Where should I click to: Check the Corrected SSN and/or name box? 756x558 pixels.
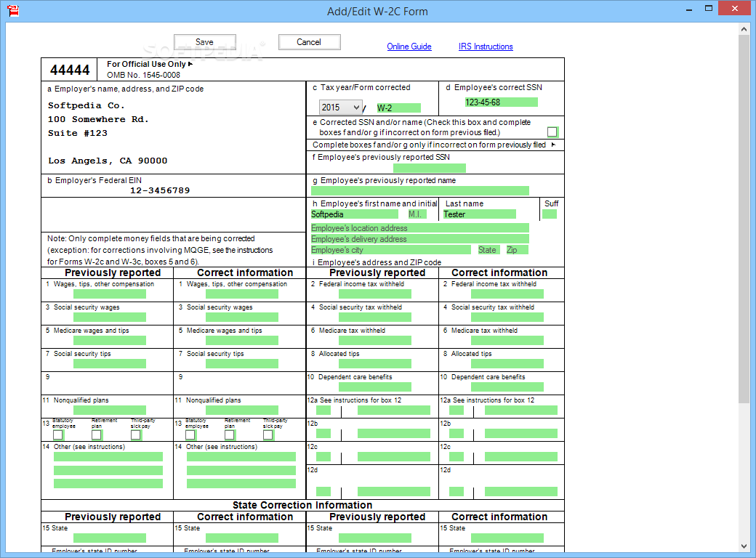pyautogui.click(x=552, y=132)
